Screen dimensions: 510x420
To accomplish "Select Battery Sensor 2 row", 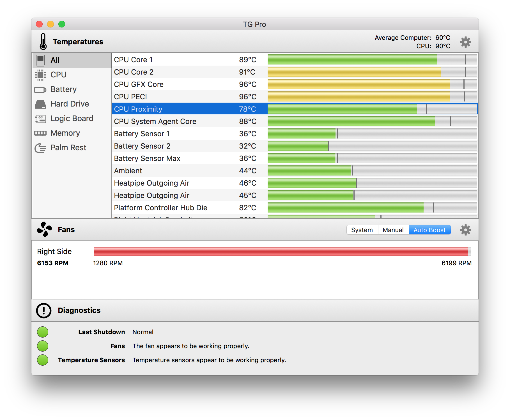I will click(x=295, y=146).
